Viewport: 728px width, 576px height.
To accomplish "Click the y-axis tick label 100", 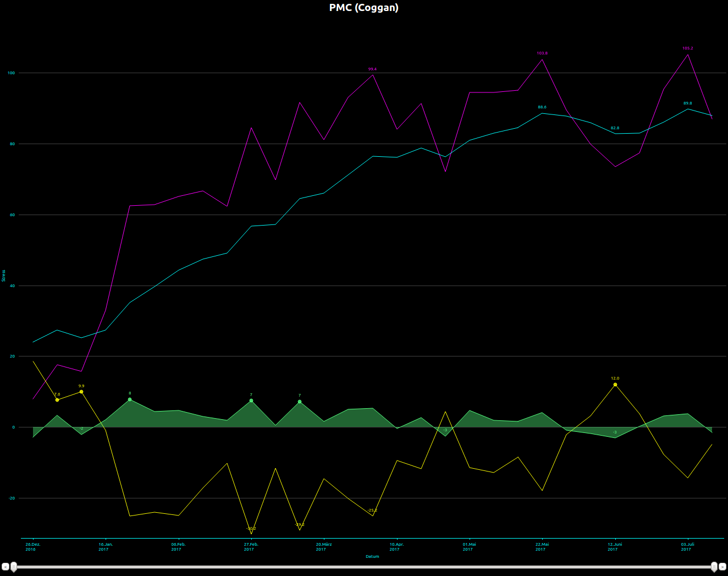I will 11,73.
